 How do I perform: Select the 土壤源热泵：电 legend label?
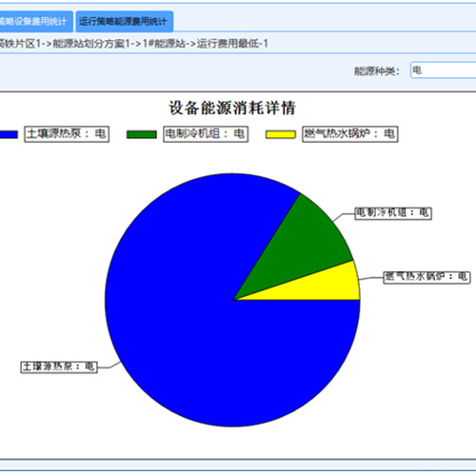tap(67, 134)
